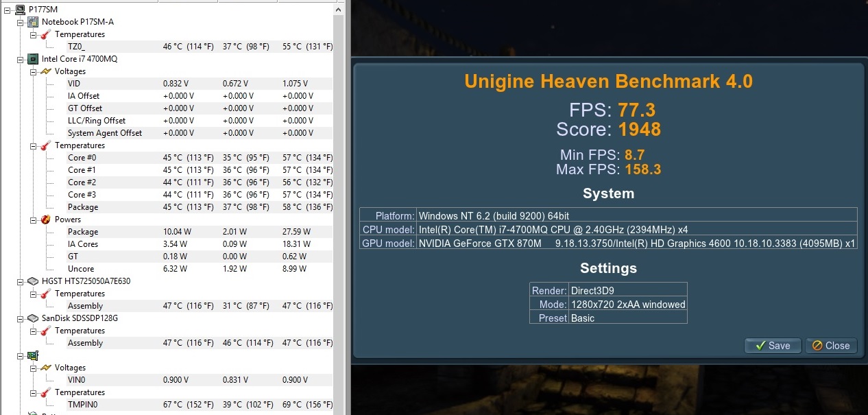Collapse the Intel Core i7 4700MQ node
The width and height of the screenshot is (868, 415).
(x=20, y=59)
